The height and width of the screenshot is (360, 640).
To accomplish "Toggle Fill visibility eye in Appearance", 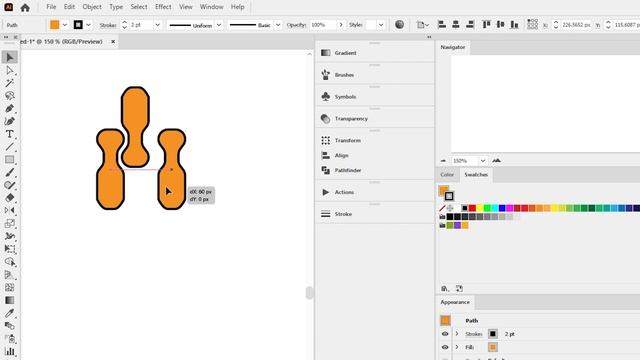I will 445,347.
